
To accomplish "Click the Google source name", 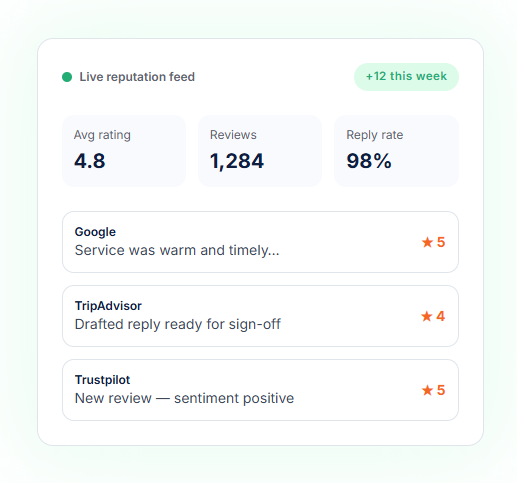I will click(x=95, y=232).
